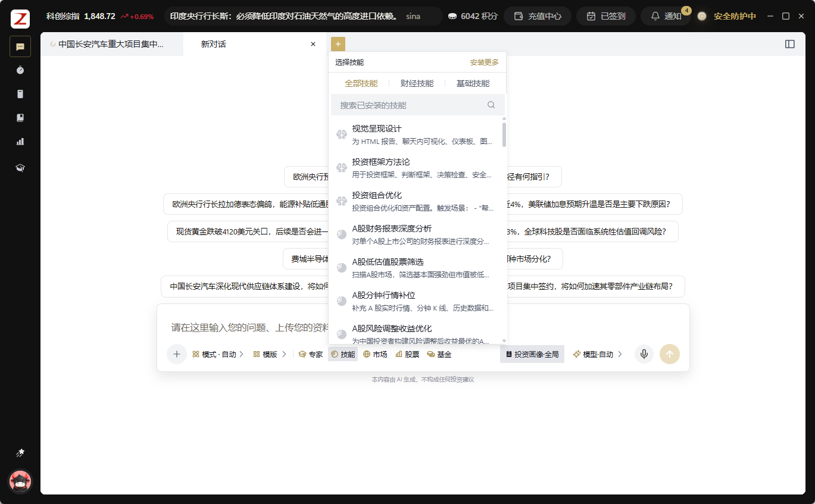Viewport: 815px width, 504px height.
Task: Toggle the 专家 option in input bar
Action: (311, 354)
